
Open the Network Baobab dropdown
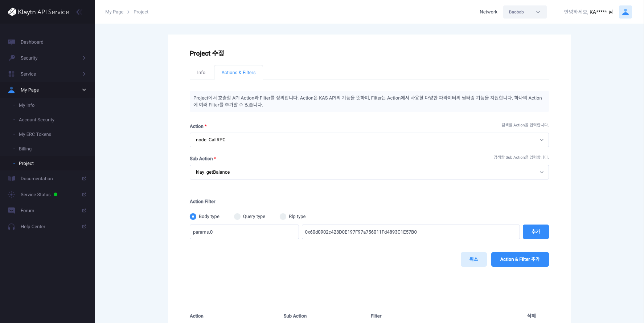tap(525, 12)
